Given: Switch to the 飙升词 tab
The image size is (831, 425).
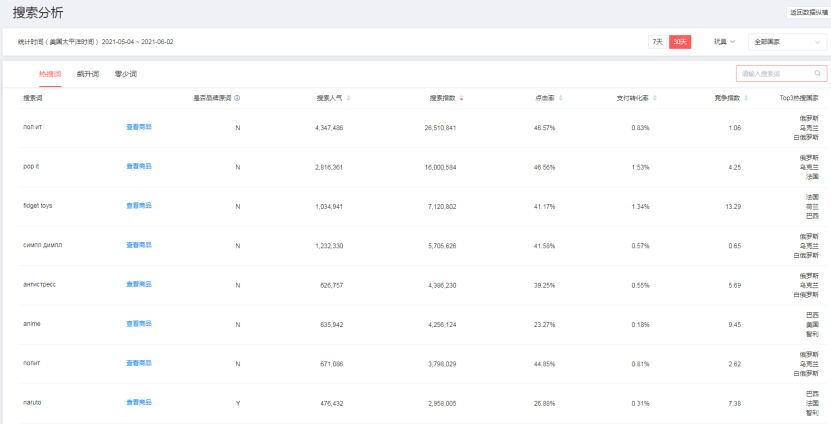Looking at the screenshot, I should 88,74.
